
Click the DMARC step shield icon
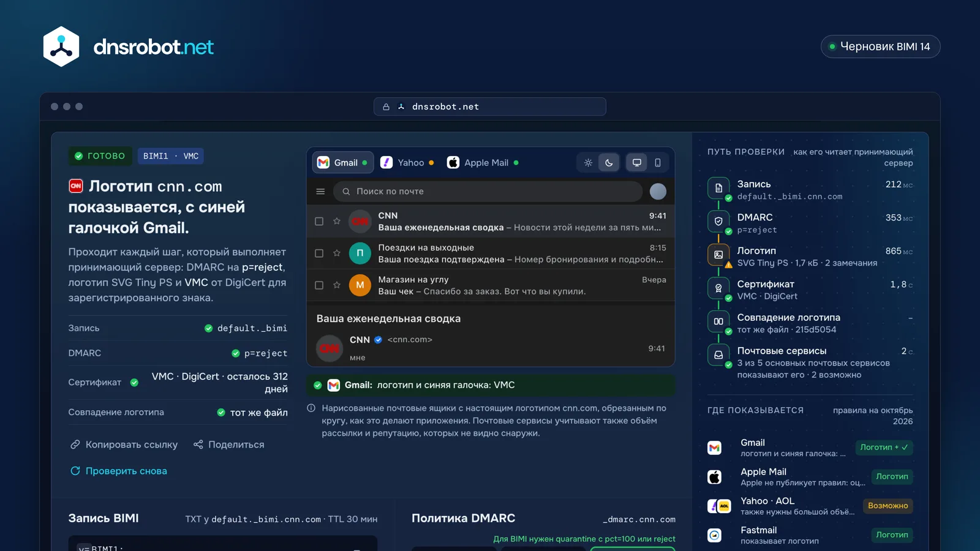[718, 221]
